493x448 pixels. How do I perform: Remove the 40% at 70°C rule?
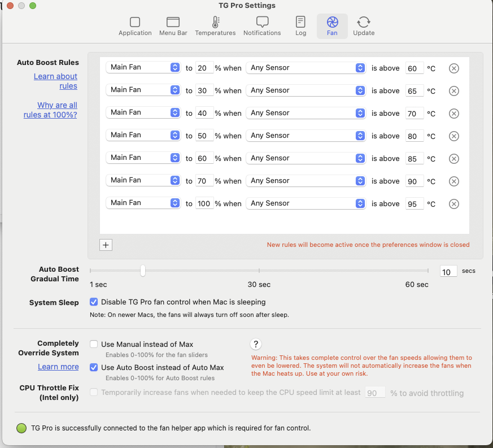tap(453, 114)
